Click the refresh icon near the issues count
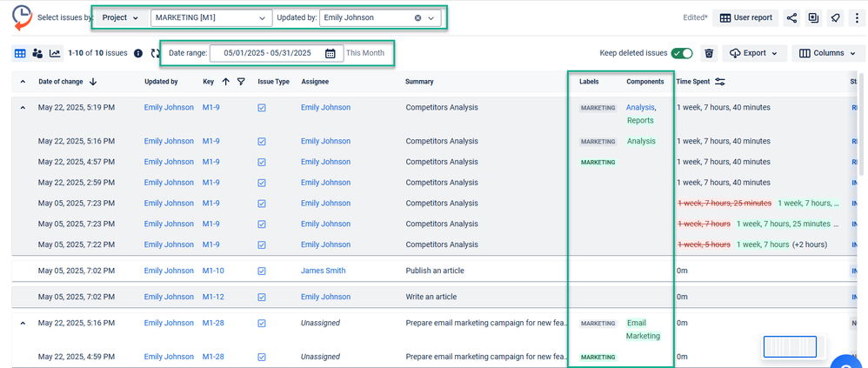 (x=156, y=53)
